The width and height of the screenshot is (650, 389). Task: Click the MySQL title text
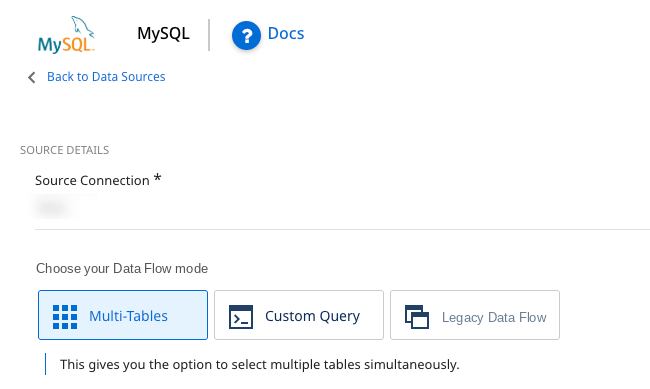click(x=163, y=34)
